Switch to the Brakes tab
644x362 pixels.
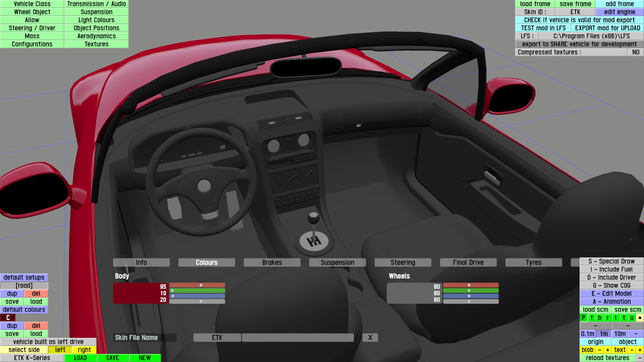[x=272, y=262]
